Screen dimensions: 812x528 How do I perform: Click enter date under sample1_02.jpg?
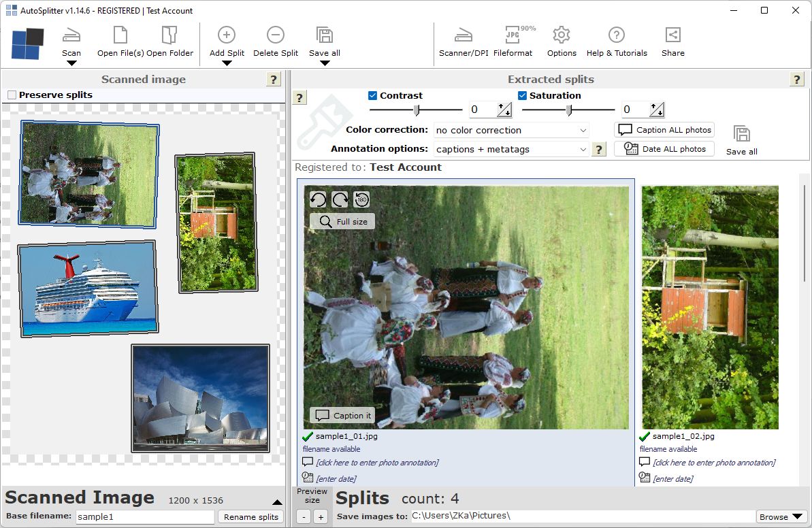click(x=672, y=479)
